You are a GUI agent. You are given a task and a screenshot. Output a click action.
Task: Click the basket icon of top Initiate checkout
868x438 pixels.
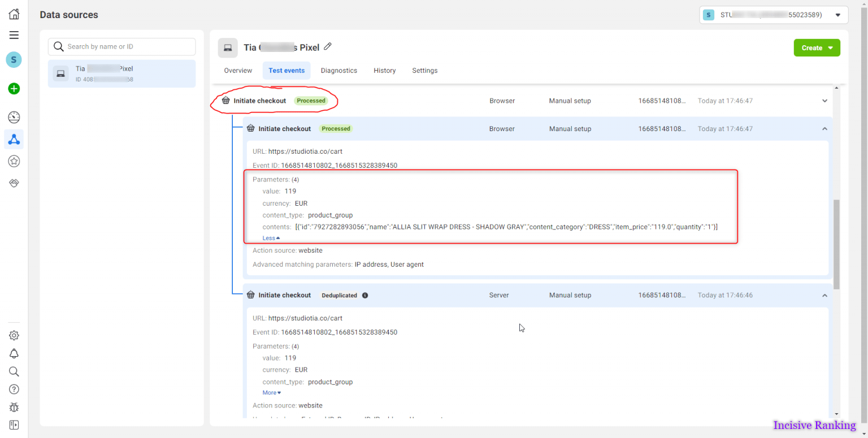(226, 101)
